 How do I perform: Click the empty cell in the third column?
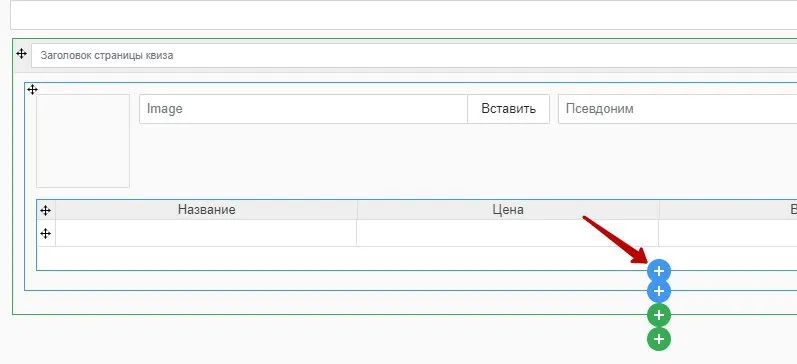pos(728,233)
